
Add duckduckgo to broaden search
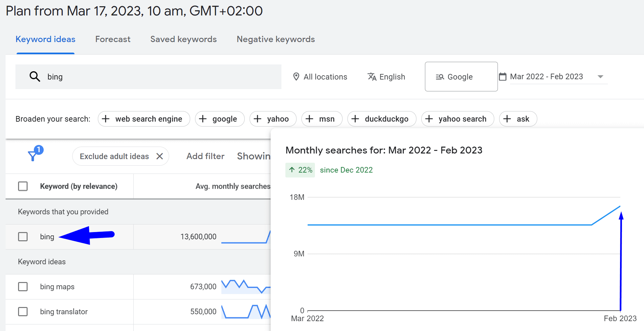pos(382,119)
